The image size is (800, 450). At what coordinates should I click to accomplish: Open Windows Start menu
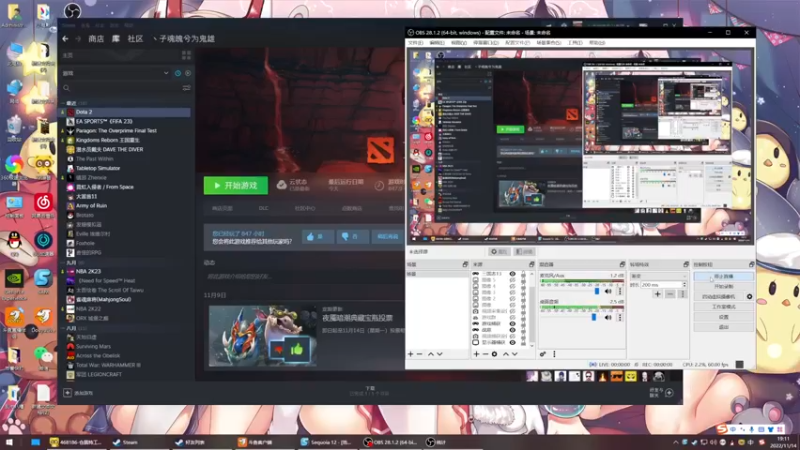pyautogui.click(x=9, y=442)
